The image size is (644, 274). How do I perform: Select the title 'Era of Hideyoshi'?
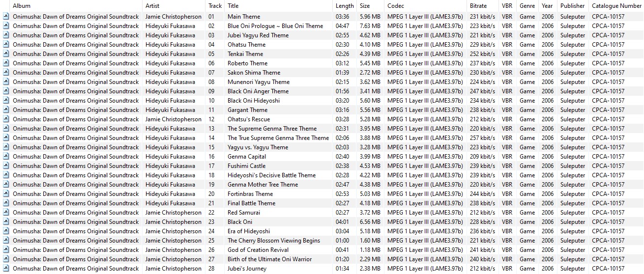[x=248, y=231]
